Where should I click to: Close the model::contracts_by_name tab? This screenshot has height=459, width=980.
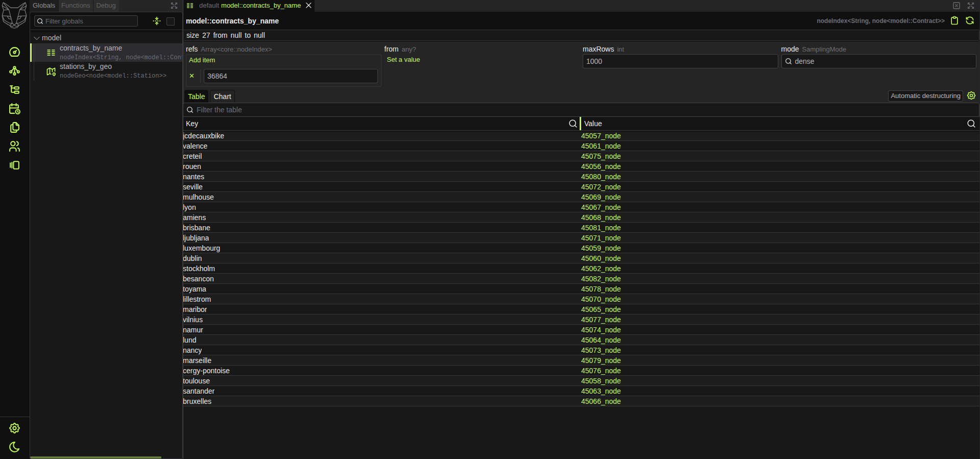pyautogui.click(x=308, y=6)
